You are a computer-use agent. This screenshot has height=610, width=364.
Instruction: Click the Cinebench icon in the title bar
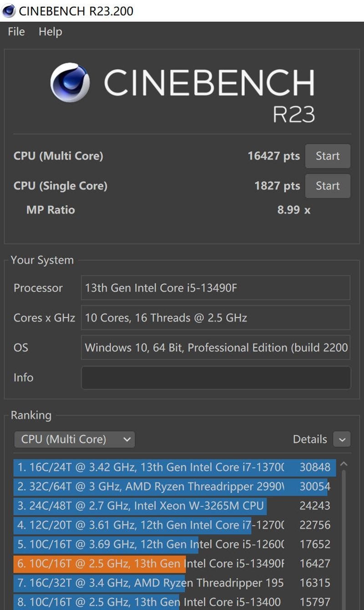(9, 11)
